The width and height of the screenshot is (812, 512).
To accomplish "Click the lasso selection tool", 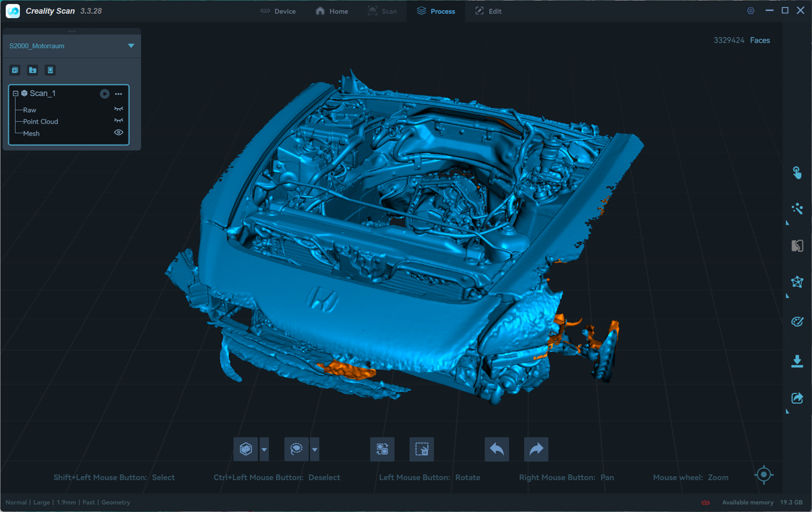I will [296, 449].
